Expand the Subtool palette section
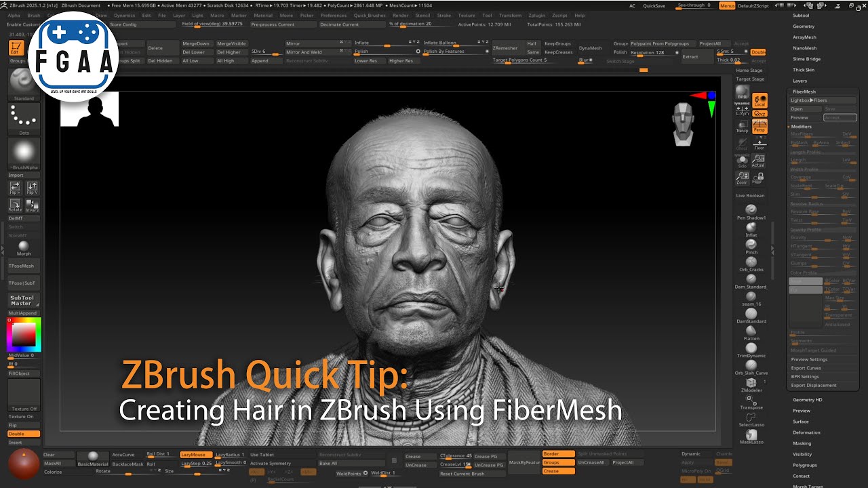868x488 pixels. pos(801,15)
